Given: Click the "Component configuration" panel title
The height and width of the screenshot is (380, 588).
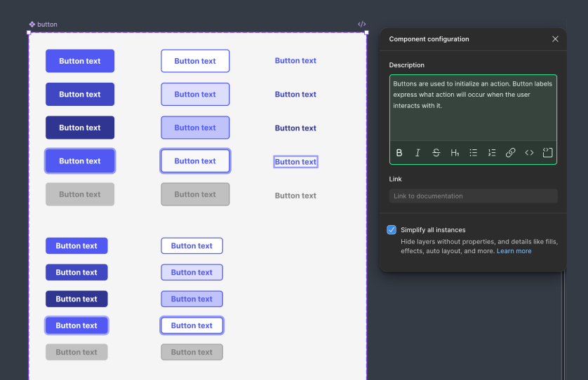Looking at the screenshot, I should click(x=429, y=39).
